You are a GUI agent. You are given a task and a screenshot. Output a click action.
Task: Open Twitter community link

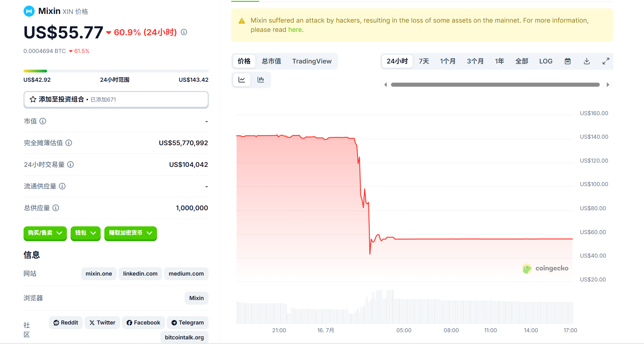pyautogui.click(x=102, y=323)
